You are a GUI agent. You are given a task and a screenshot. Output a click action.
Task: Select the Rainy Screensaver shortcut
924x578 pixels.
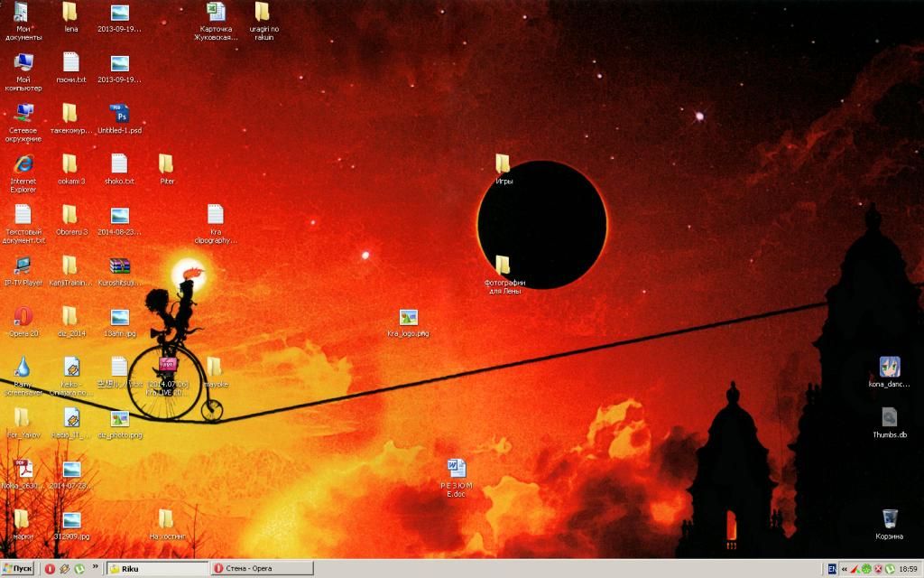pos(23,368)
